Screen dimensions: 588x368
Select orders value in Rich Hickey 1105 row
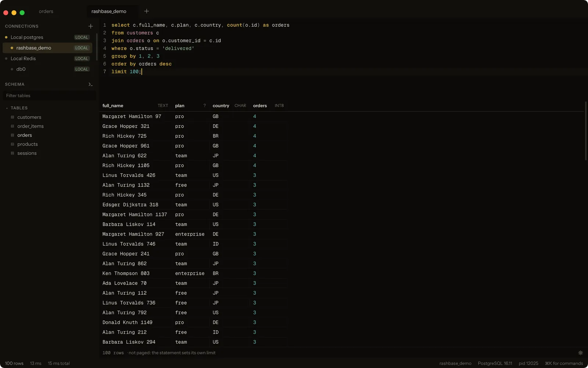pos(255,166)
